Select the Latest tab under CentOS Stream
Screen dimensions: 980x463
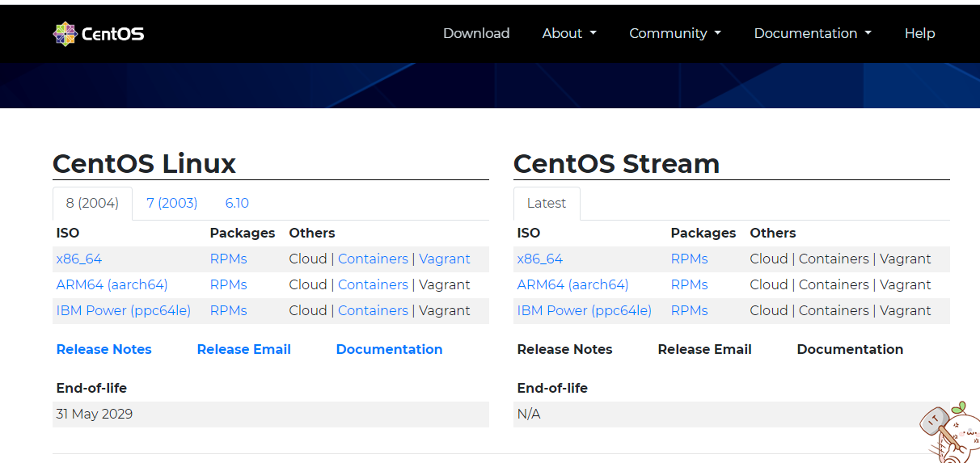click(x=547, y=203)
